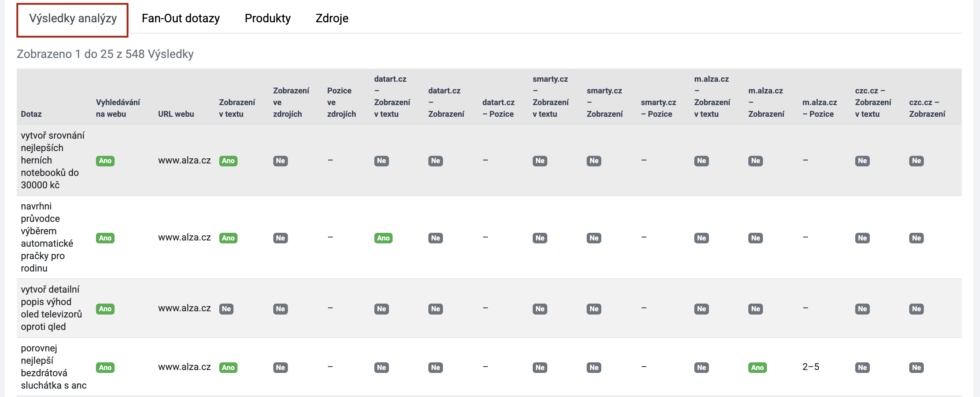Click the Dotaz column header

click(x=31, y=114)
